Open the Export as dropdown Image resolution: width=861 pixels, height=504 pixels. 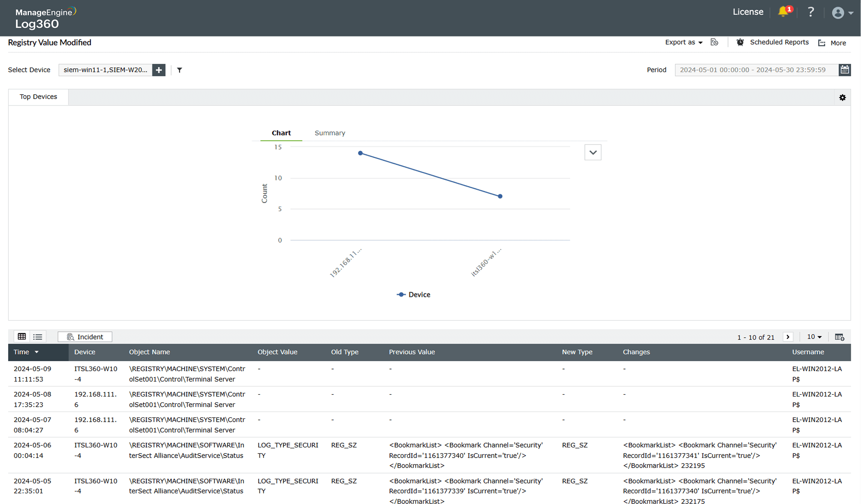pyautogui.click(x=683, y=42)
